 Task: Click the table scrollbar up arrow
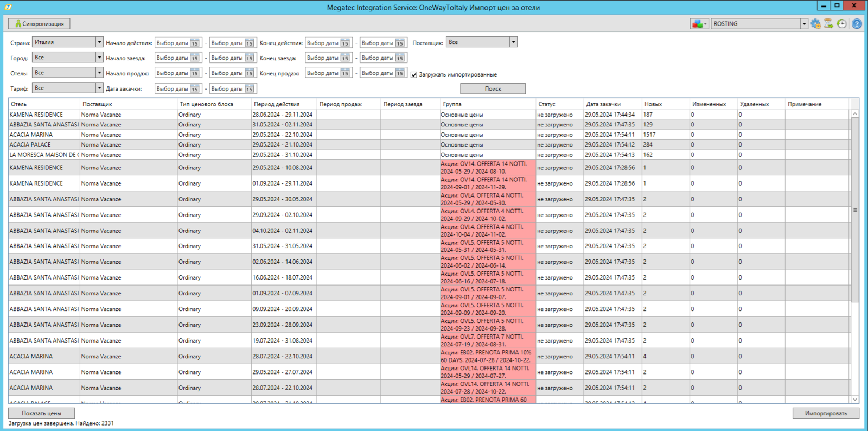pyautogui.click(x=855, y=114)
